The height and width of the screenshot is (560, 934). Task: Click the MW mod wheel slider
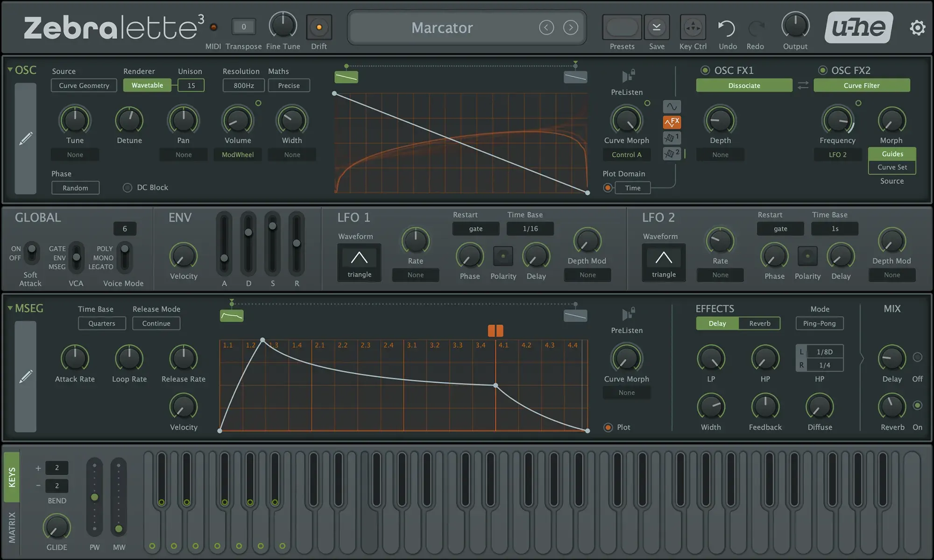[119, 497]
